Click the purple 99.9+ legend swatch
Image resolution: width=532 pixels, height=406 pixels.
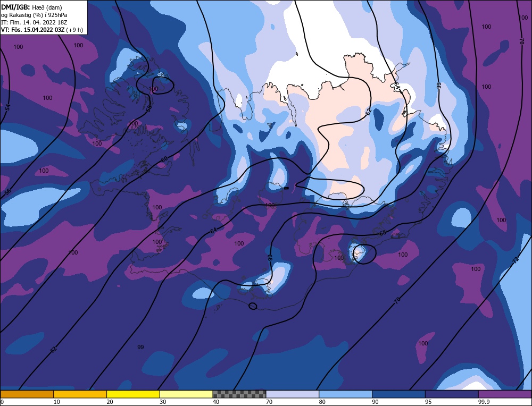coord(505,394)
